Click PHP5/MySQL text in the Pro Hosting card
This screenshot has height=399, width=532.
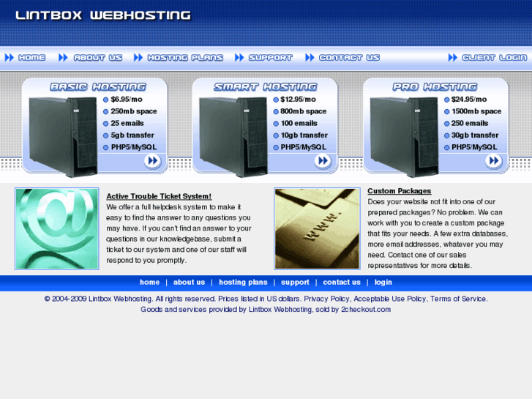coord(474,147)
